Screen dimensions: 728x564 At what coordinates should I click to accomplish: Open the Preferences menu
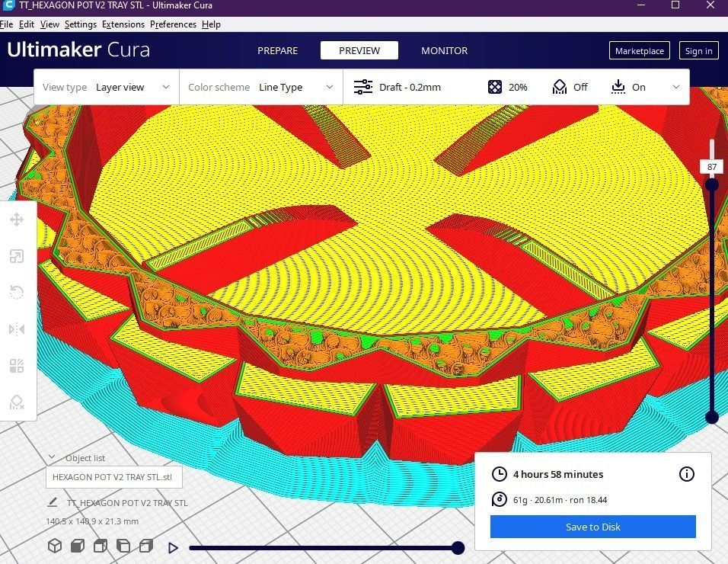coord(173,24)
